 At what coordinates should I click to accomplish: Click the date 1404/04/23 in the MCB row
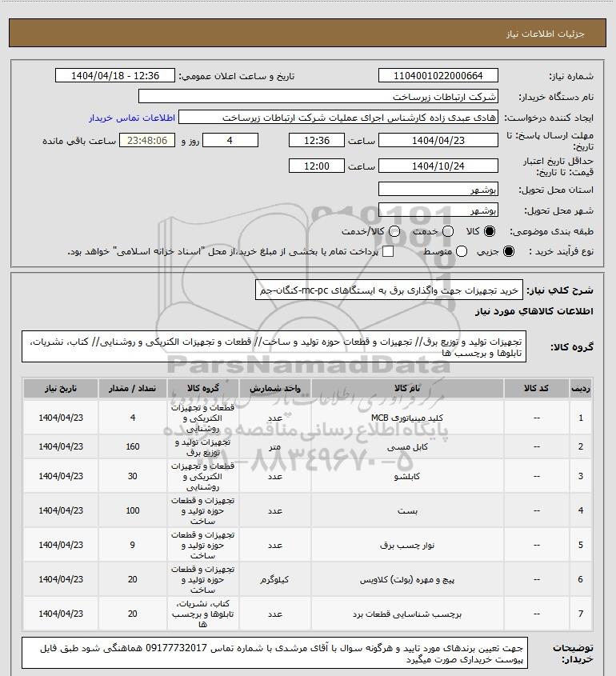tap(61, 418)
